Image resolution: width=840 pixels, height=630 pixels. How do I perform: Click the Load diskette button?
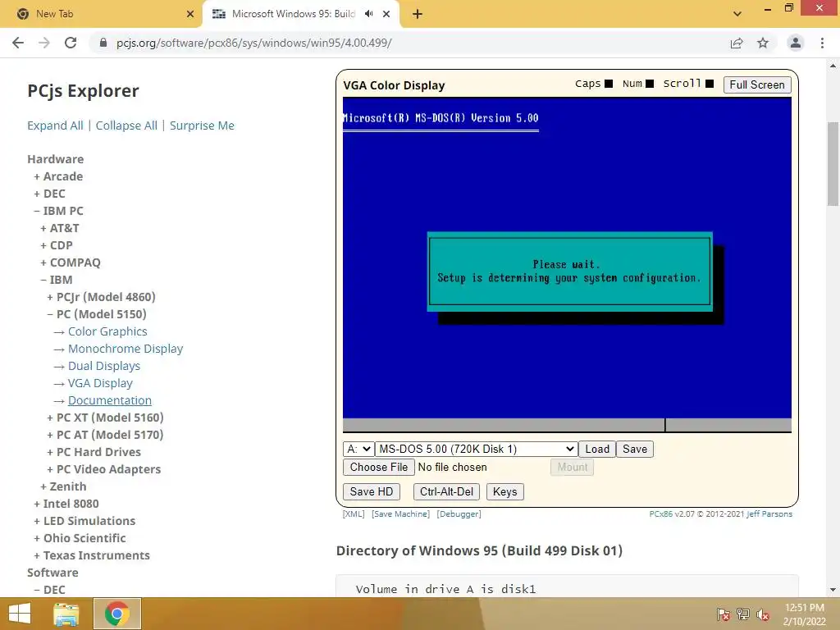[x=597, y=449]
